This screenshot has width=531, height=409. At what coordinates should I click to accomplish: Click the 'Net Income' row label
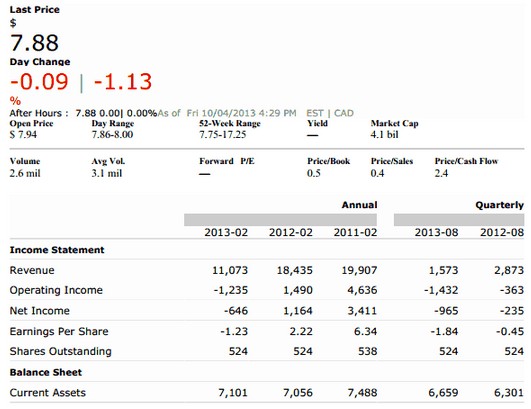tap(40, 311)
